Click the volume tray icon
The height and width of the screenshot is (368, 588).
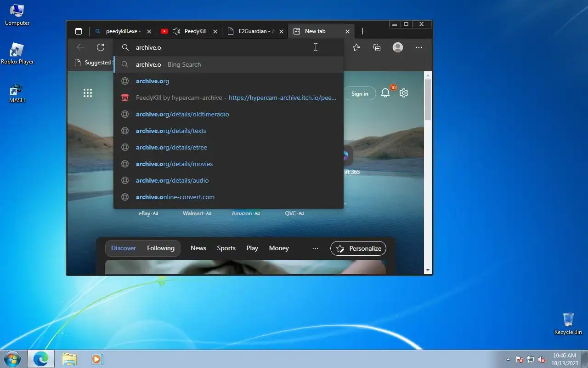[542, 359]
